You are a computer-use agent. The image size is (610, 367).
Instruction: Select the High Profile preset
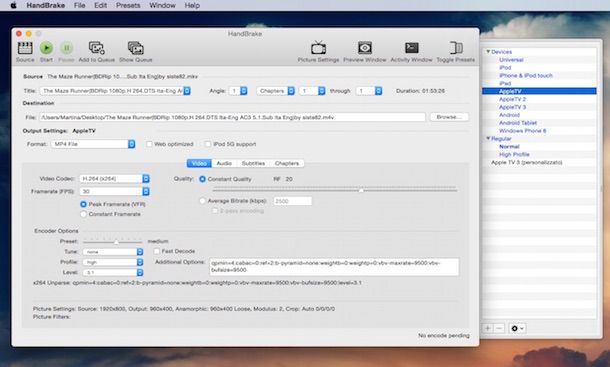(514, 155)
